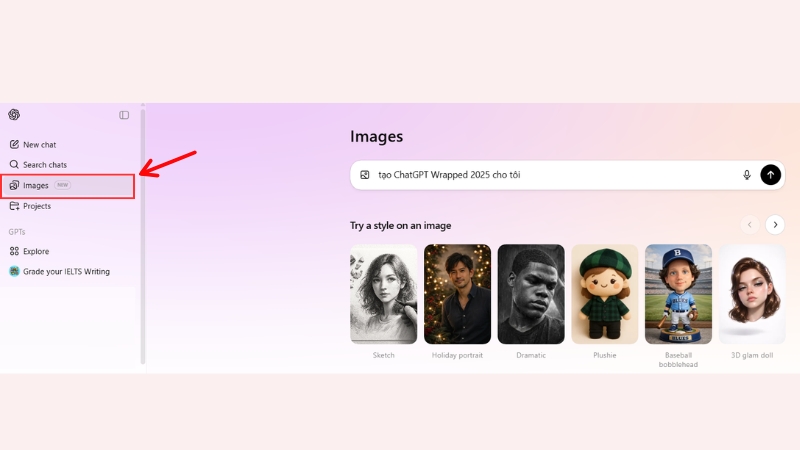Choose the Holiday portrait style
Screen dimensions: 800x450
coord(457,294)
